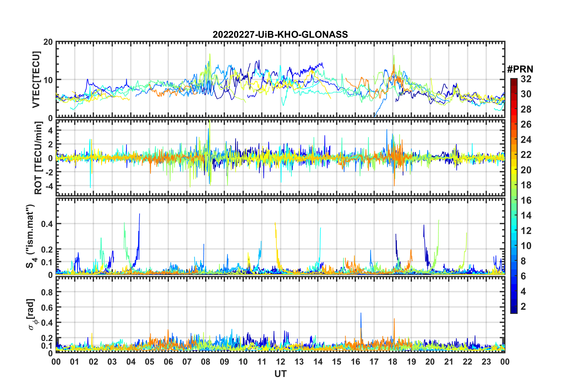The height and width of the screenshot is (392, 561).
Task: Click the ROT [TECU/min] axis label
Action: tap(38, 158)
